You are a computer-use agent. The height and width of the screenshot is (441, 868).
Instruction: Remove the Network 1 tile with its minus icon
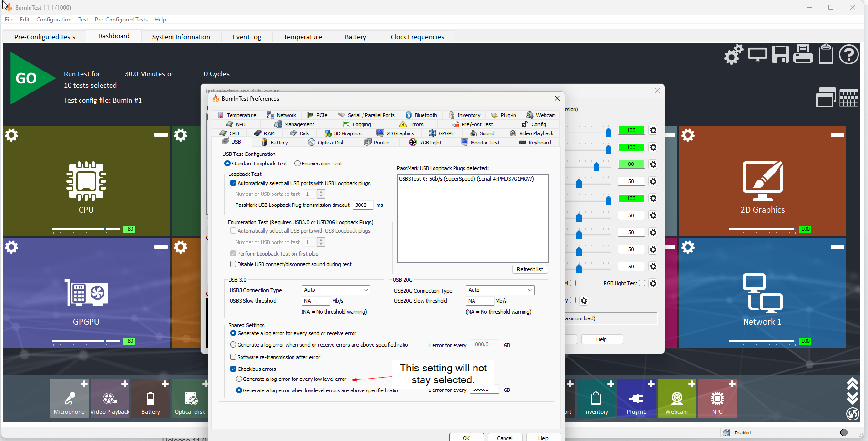click(838, 247)
